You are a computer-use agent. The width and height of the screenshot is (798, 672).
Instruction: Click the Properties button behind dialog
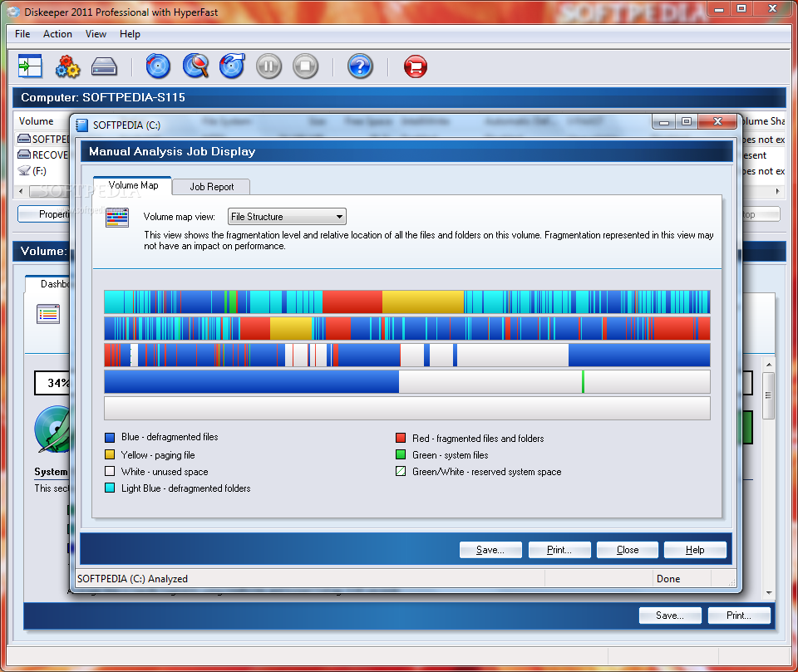tap(44, 214)
